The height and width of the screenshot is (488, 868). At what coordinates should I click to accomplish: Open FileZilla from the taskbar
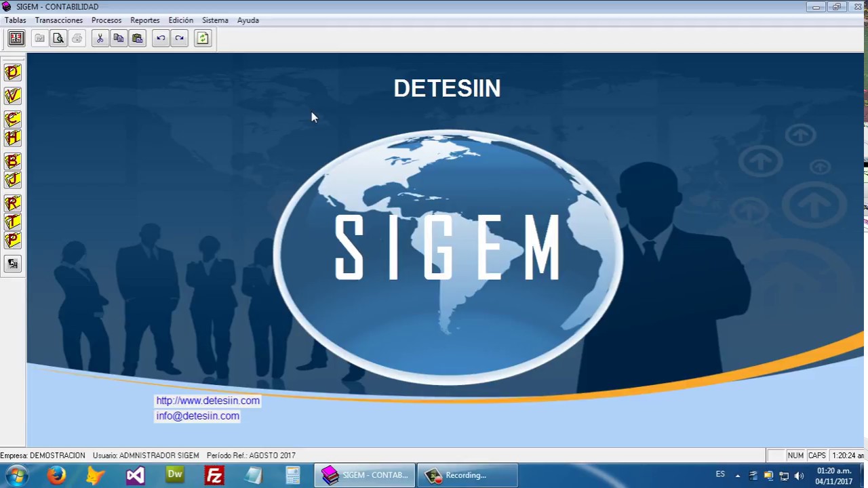point(214,475)
